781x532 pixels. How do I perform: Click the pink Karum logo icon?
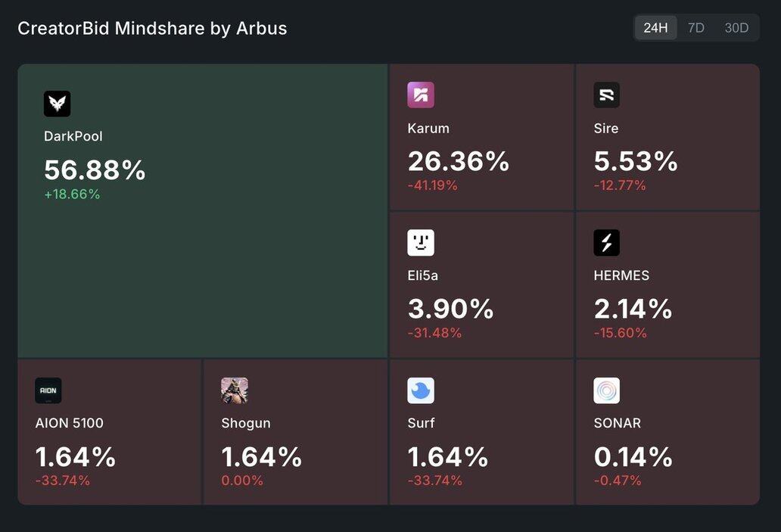pos(421,95)
